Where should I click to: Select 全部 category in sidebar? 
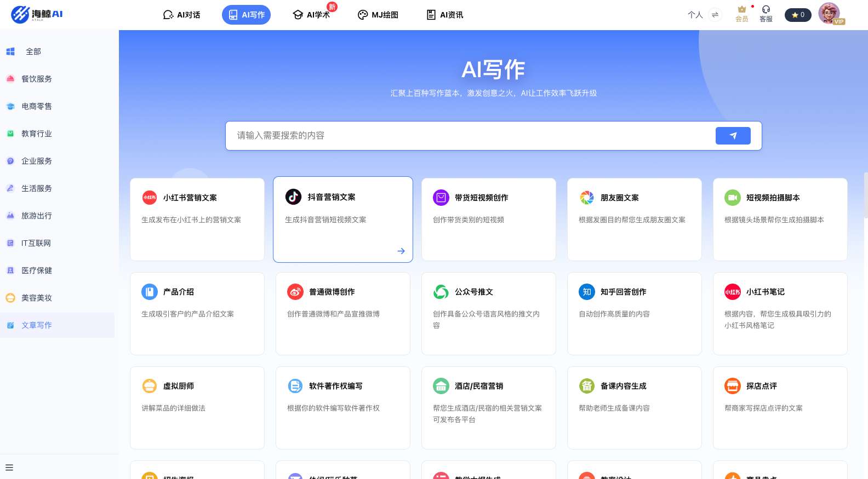pyautogui.click(x=57, y=51)
